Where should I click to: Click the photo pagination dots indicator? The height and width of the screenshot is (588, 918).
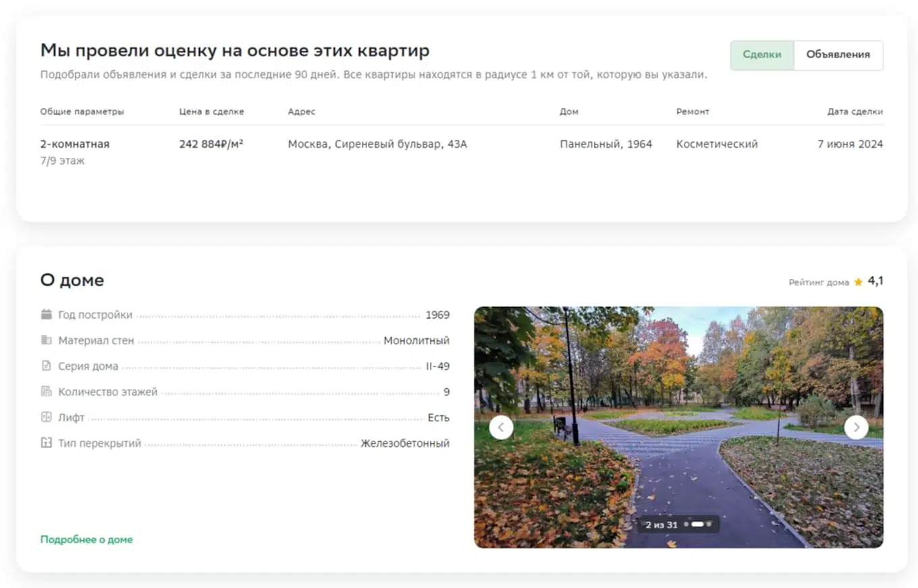pyautogui.click(x=697, y=525)
